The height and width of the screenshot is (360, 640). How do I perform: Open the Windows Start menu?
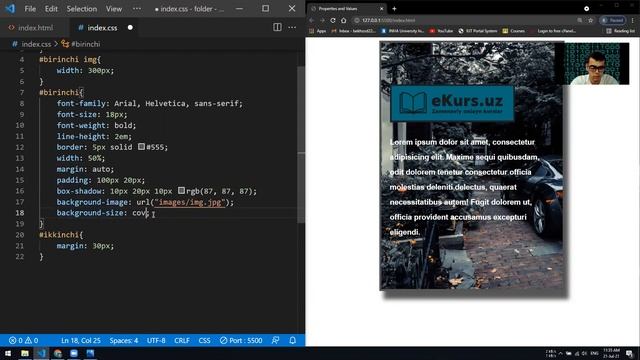pos(8,353)
